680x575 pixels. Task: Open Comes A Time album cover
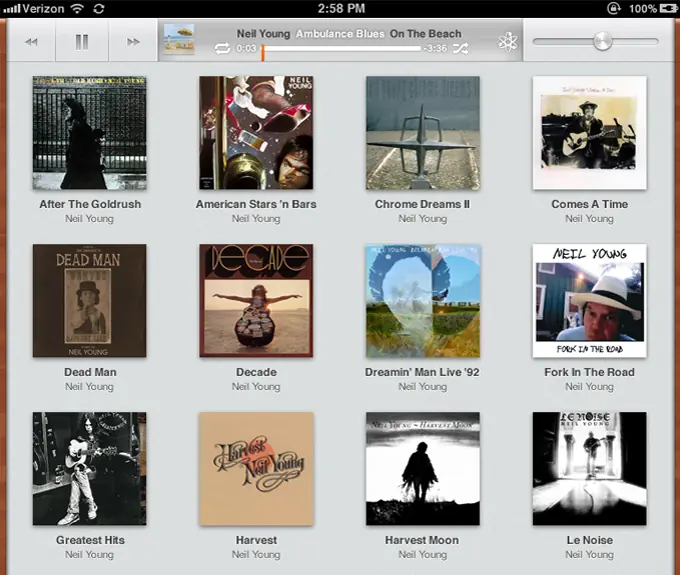pyautogui.click(x=589, y=133)
